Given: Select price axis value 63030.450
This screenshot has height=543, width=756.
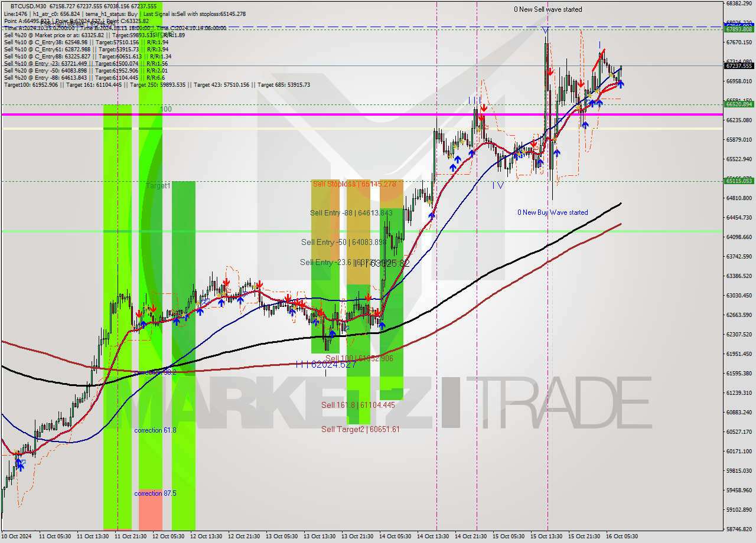Looking at the screenshot, I should (x=739, y=296).
